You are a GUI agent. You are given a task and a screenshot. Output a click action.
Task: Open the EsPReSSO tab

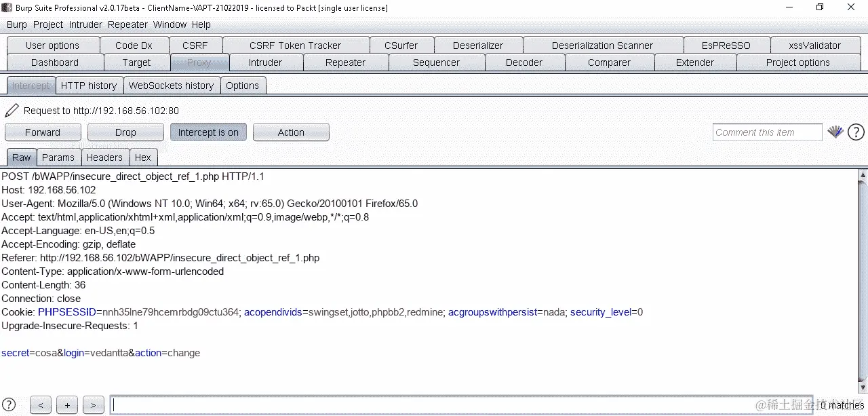pos(726,45)
